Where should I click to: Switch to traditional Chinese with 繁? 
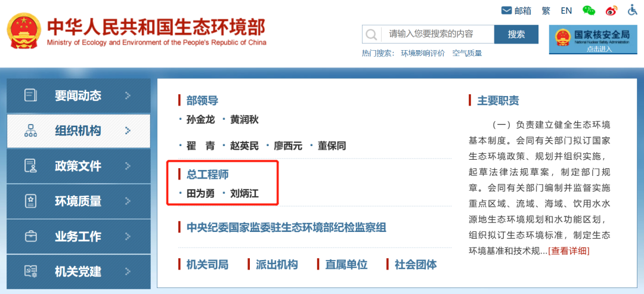(x=546, y=11)
